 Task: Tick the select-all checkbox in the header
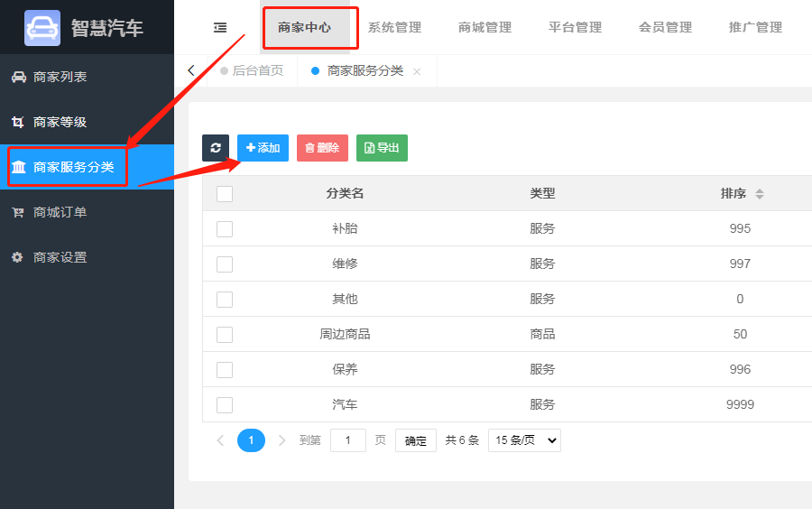pos(225,194)
